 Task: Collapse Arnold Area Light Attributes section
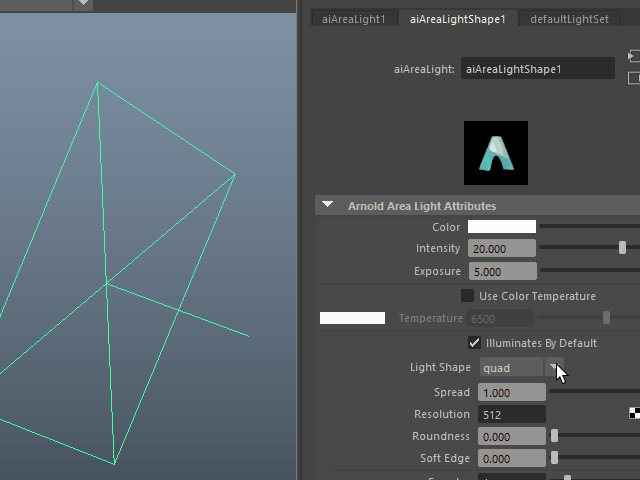(x=328, y=206)
